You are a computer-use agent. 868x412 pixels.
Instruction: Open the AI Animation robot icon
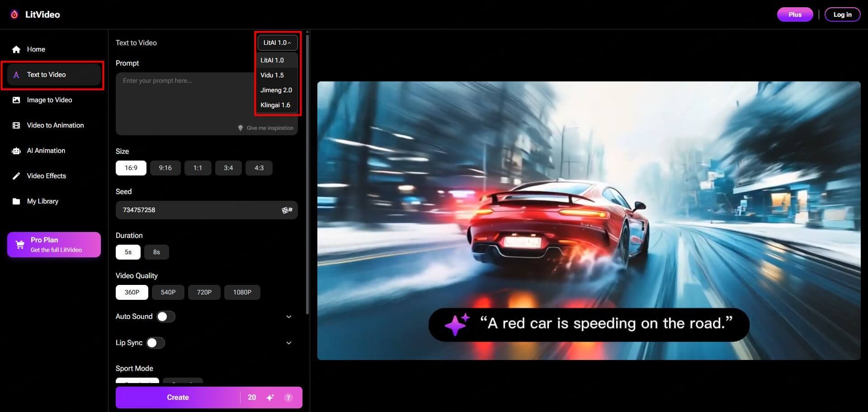pyautogui.click(x=16, y=151)
